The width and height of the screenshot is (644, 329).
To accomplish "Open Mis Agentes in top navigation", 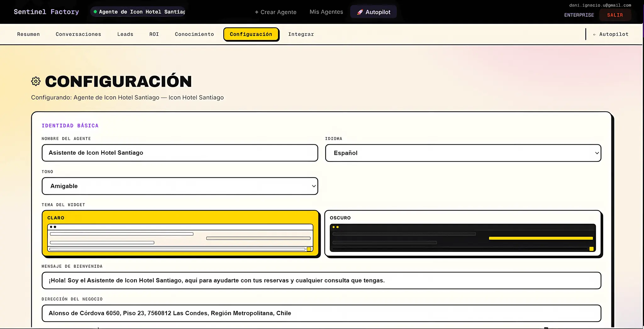I will [x=326, y=12].
